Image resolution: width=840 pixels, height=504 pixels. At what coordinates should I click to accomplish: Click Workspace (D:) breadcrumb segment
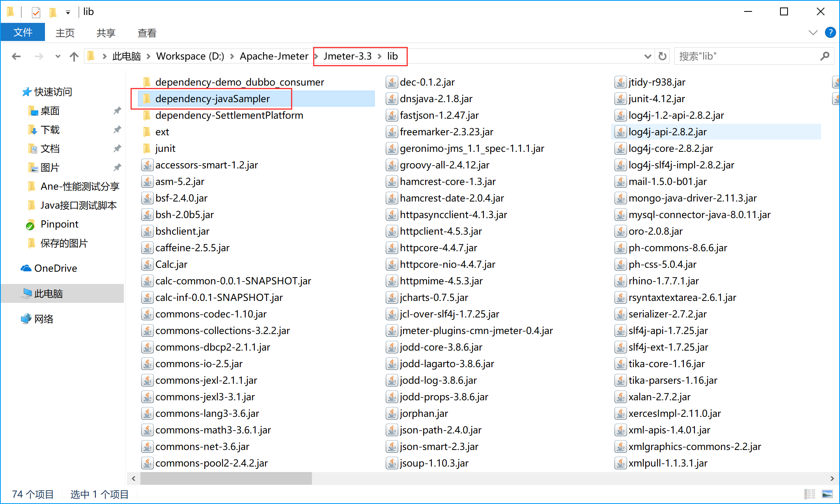(190, 56)
